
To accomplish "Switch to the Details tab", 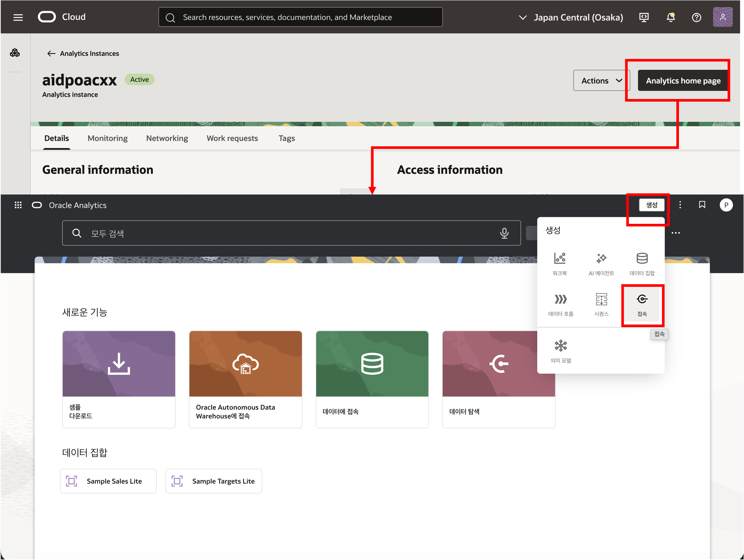I will (57, 138).
